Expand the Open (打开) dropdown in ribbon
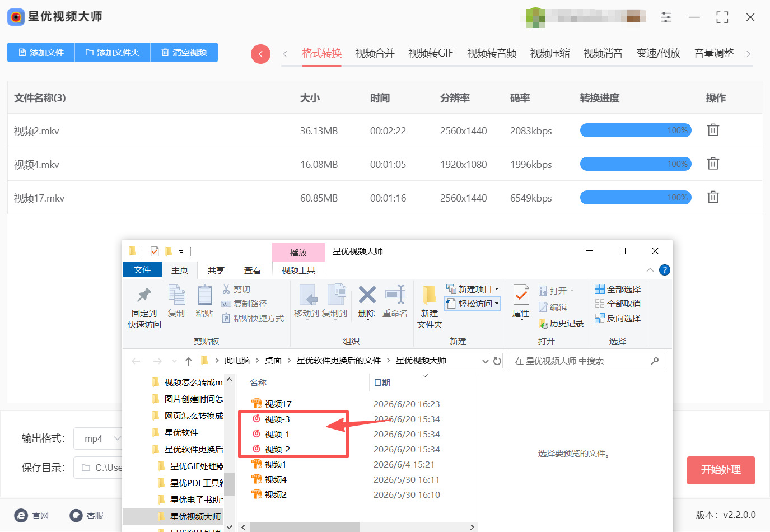770x532 pixels. (x=572, y=291)
